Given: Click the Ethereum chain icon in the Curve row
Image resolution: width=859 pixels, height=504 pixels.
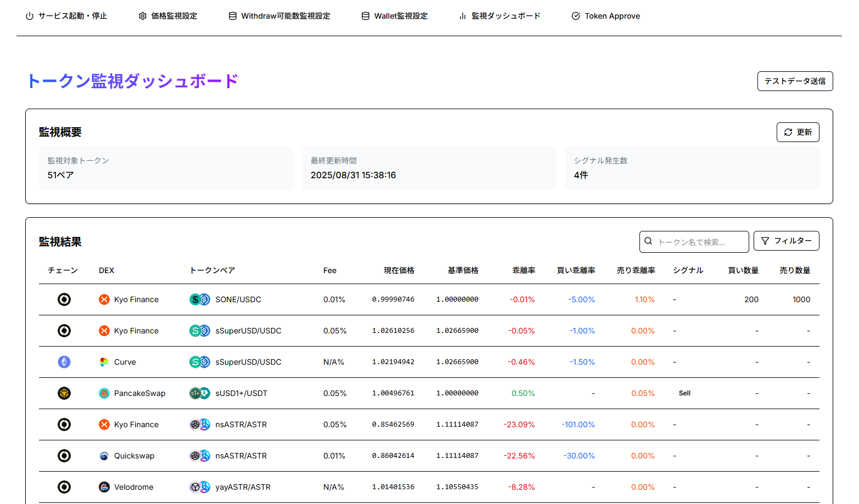Looking at the screenshot, I should point(64,362).
